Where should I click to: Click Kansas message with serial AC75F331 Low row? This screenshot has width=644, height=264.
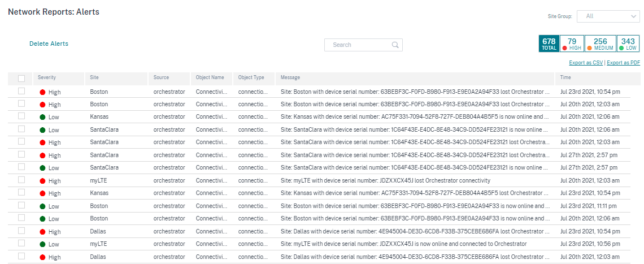[x=415, y=117]
